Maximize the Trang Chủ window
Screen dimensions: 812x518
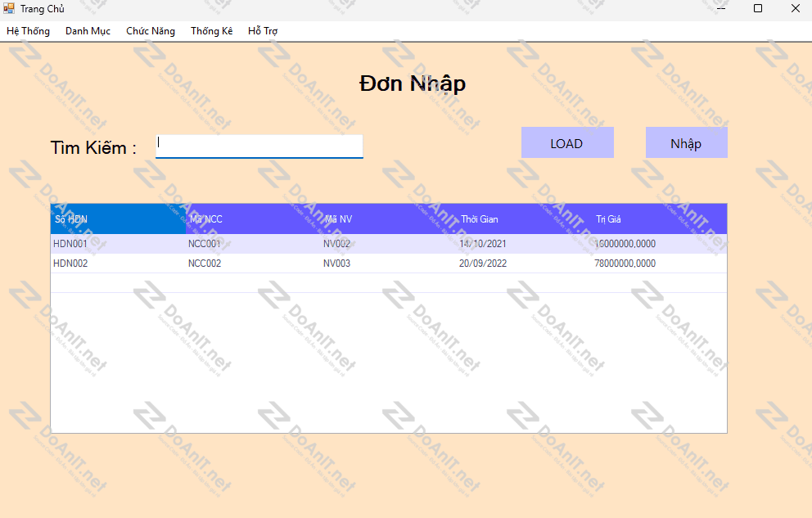pos(758,8)
